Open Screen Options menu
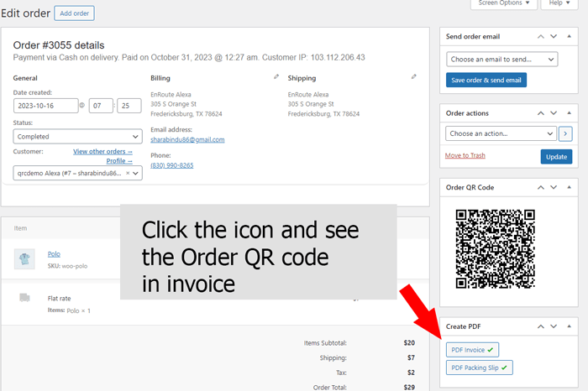The width and height of the screenshot is (588, 391). click(504, 3)
